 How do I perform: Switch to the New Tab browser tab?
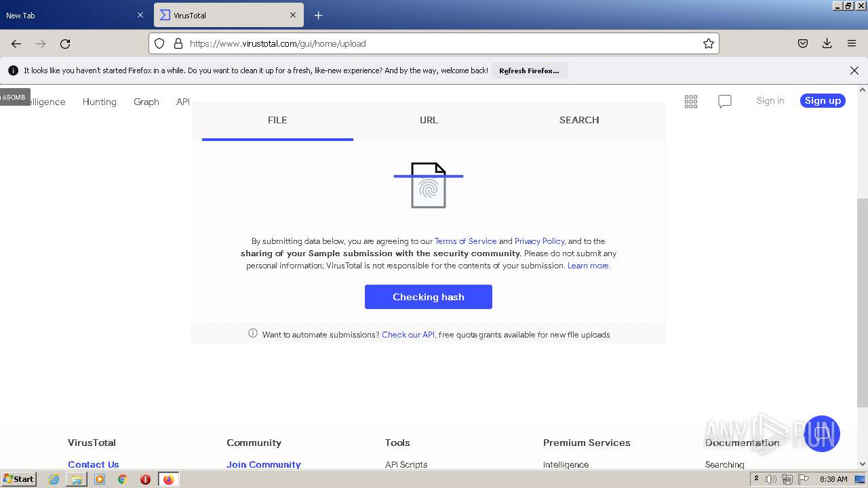[x=75, y=15]
